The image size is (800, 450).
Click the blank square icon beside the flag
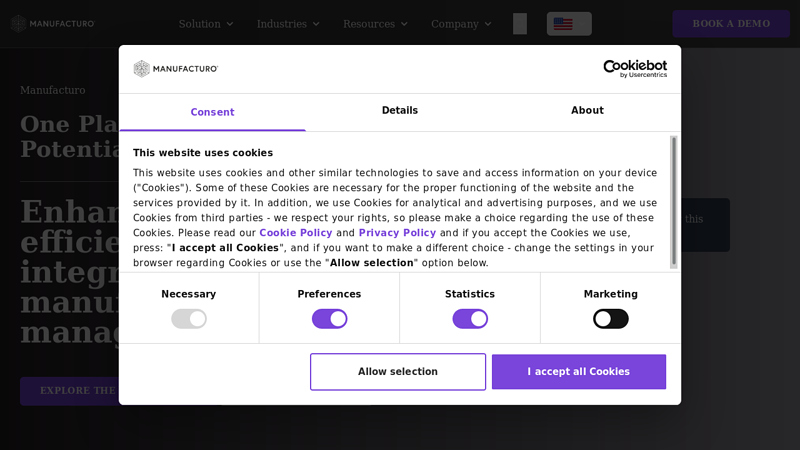(x=520, y=24)
